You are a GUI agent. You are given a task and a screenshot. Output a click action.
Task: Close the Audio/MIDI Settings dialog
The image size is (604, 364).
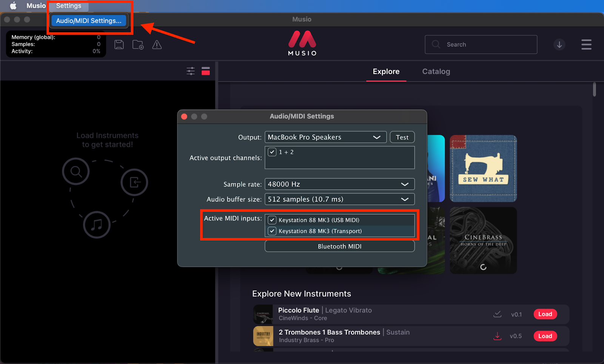point(184,117)
